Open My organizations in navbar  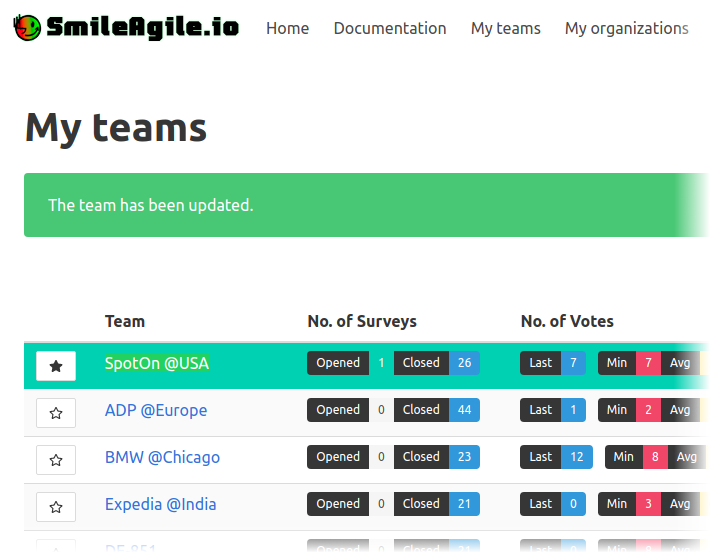pos(627,28)
